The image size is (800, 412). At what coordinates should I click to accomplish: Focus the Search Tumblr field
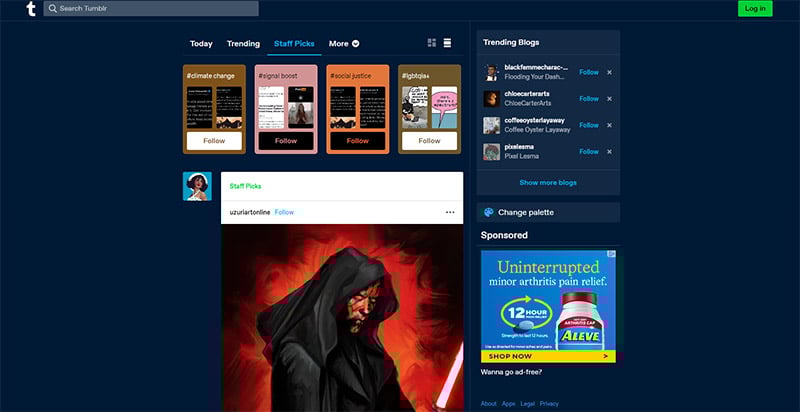pos(151,9)
